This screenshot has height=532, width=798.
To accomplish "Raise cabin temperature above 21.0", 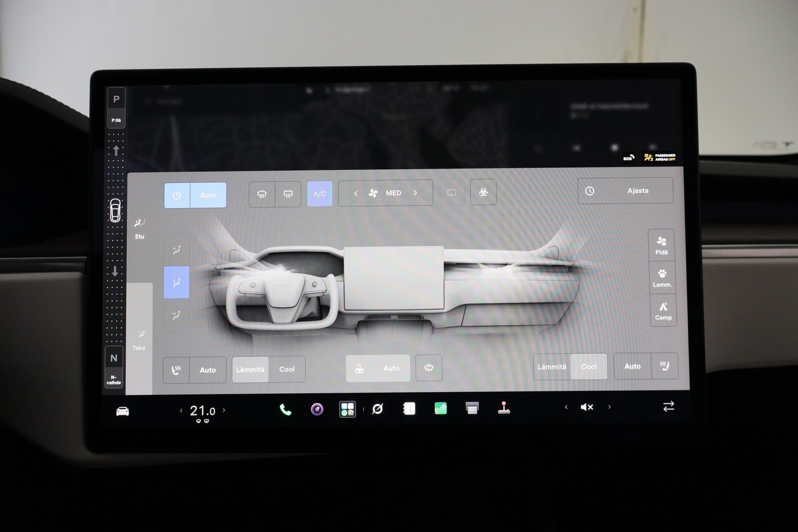I will (x=224, y=410).
